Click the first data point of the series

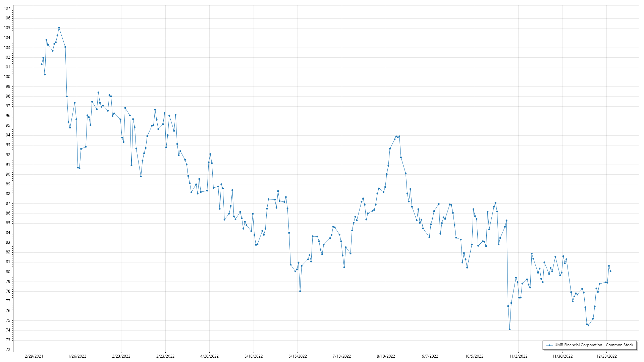42,64
